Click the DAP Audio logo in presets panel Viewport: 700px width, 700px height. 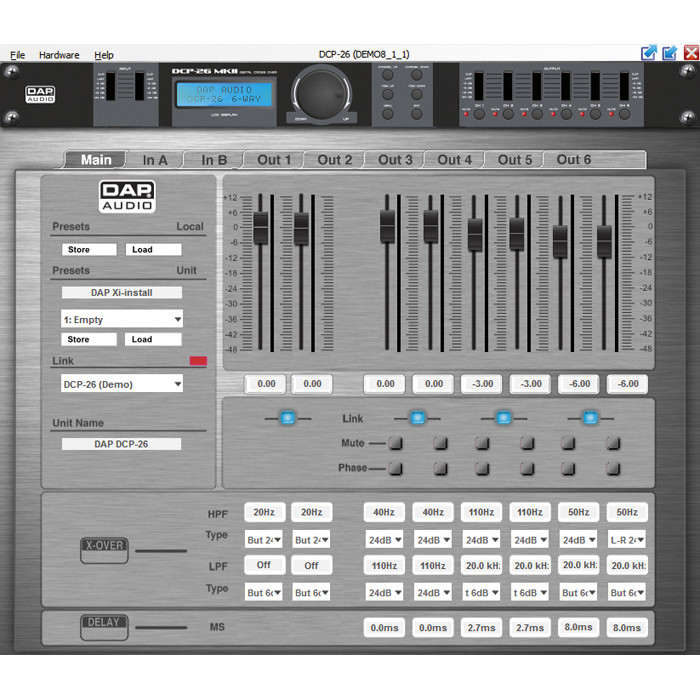click(x=127, y=196)
